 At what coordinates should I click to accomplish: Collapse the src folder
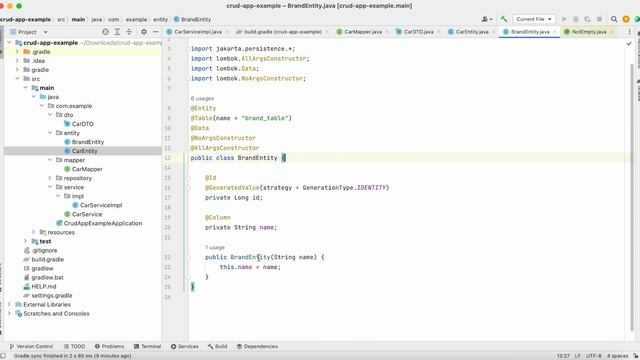[18, 79]
